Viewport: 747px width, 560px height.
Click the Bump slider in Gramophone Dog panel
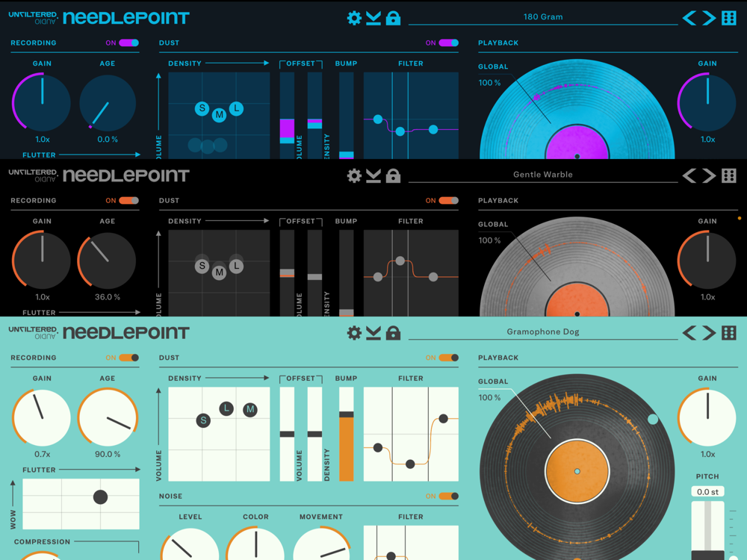point(347,435)
